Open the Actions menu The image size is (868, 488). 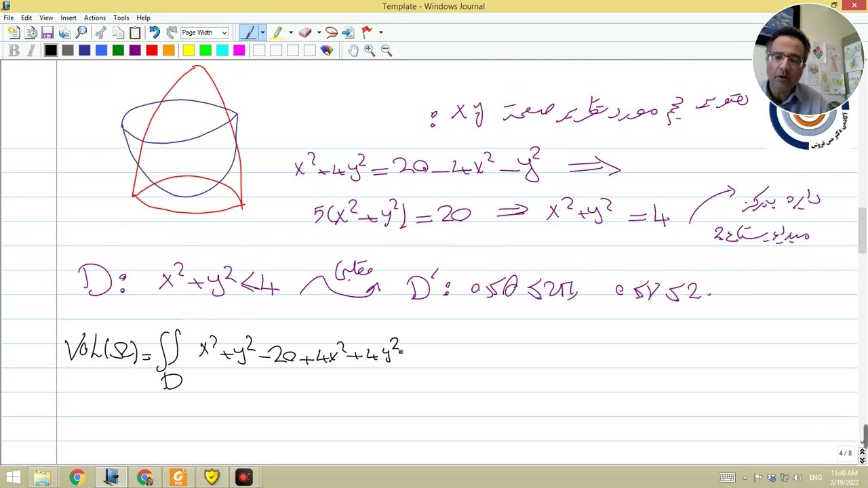pyautogui.click(x=95, y=18)
